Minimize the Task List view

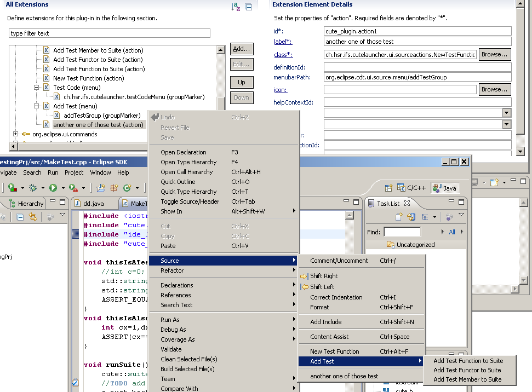click(x=451, y=201)
